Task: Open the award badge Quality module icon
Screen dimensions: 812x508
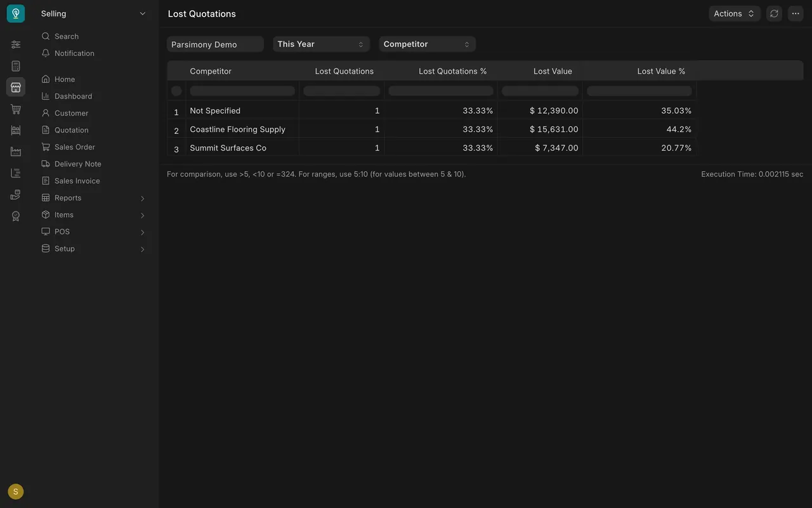Action: tap(16, 216)
